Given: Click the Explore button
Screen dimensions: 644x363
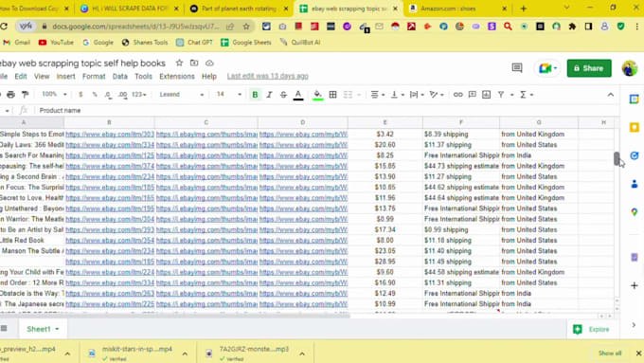Looking at the screenshot, I should click(x=591, y=329).
